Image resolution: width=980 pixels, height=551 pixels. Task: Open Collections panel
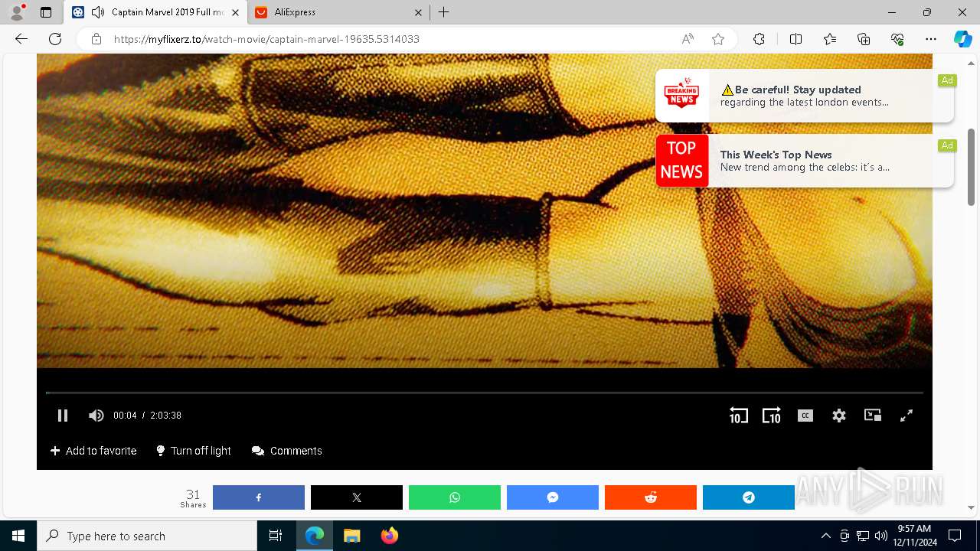(x=864, y=39)
